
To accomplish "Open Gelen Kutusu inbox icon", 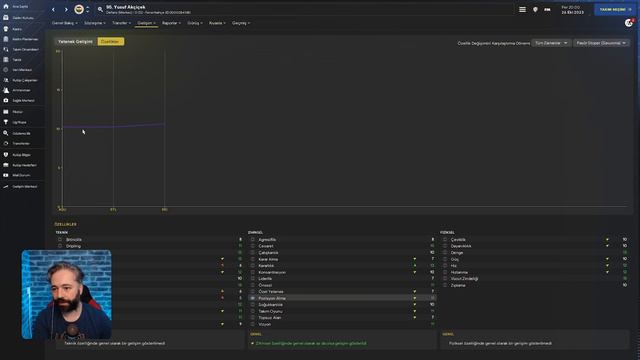I will [6, 18].
